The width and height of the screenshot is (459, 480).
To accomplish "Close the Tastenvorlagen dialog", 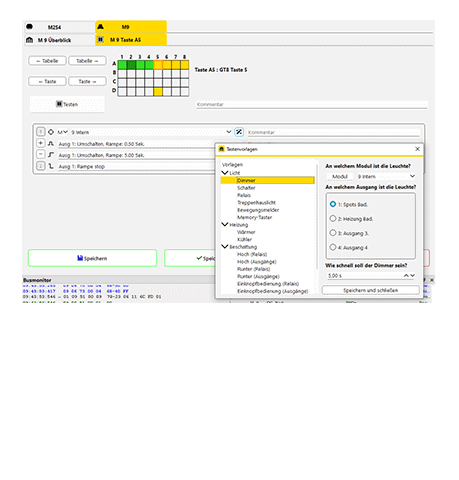I will coord(417,149).
